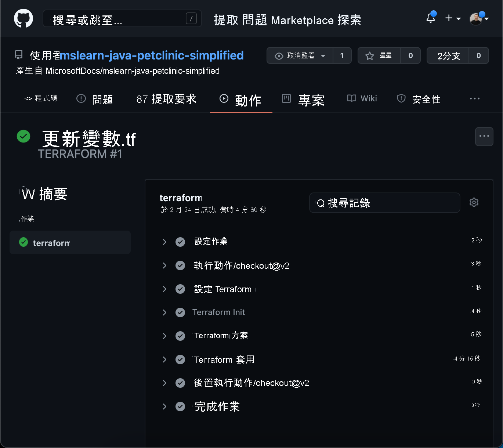Switch to the 問題 issues tab
Viewport: 503px width, 448px height.
pyautogui.click(x=94, y=99)
